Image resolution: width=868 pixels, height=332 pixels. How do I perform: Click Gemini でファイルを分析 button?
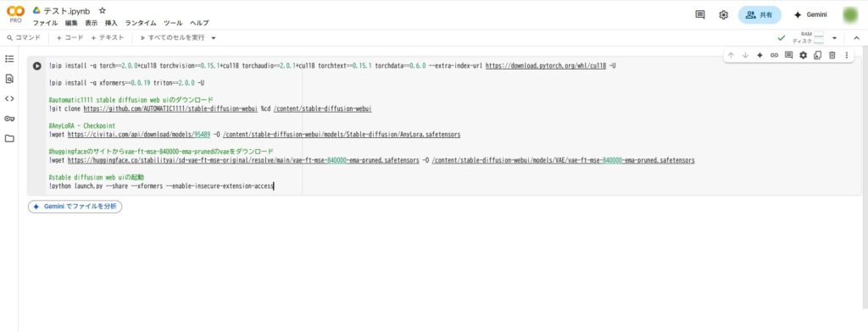75,207
